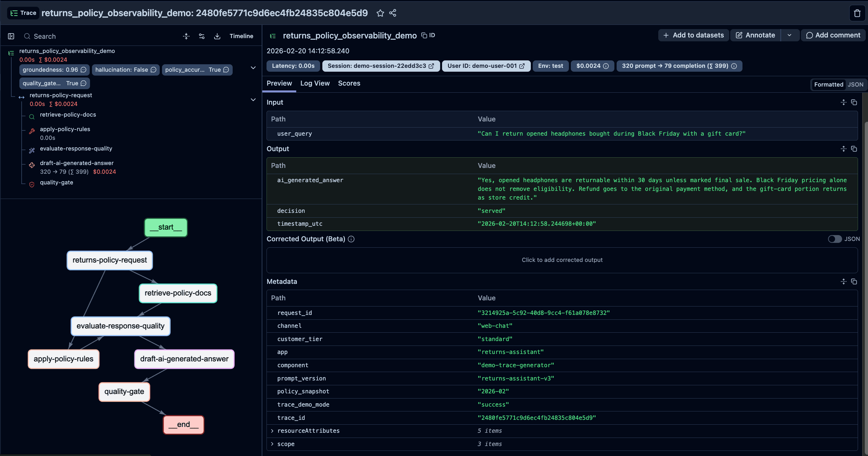Image resolution: width=868 pixels, height=456 pixels.
Task: Open tree view settings sliders icon
Action: 201,36
